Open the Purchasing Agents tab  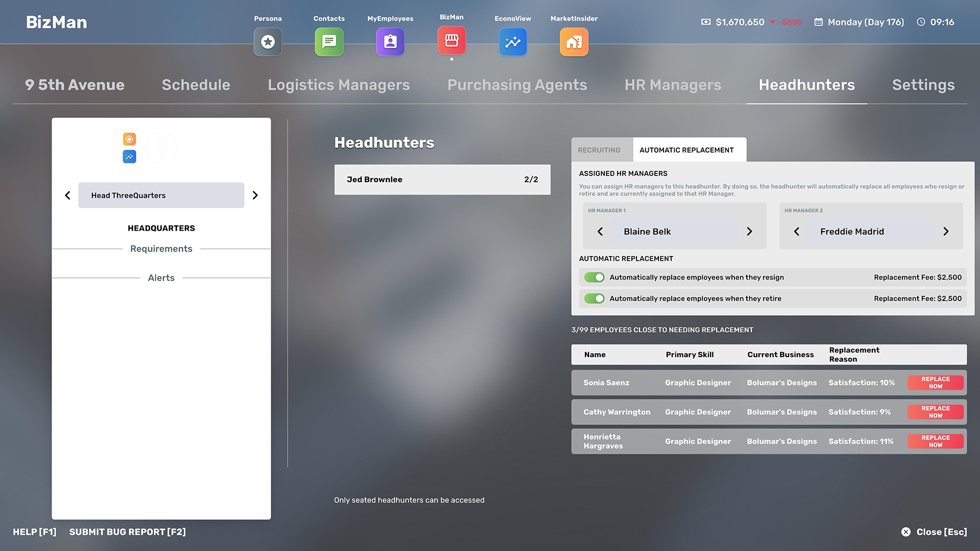tap(517, 85)
